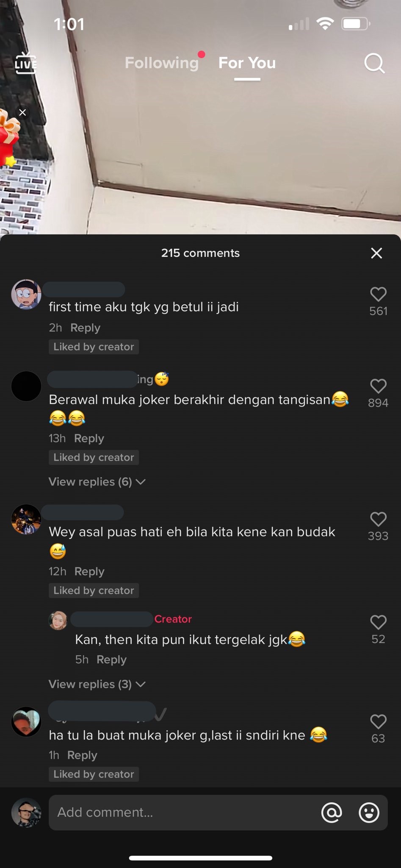Open the emoji picker icon
Image resolution: width=401 pixels, height=868 pixels.
click(x=369, y=812)
